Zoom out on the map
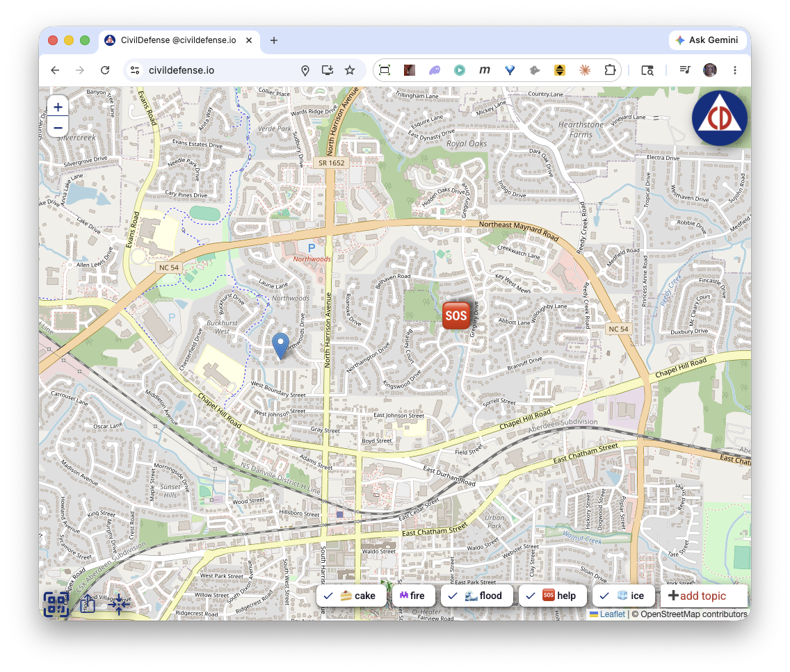This screenshot has width=790, height=672. (58, 127)
